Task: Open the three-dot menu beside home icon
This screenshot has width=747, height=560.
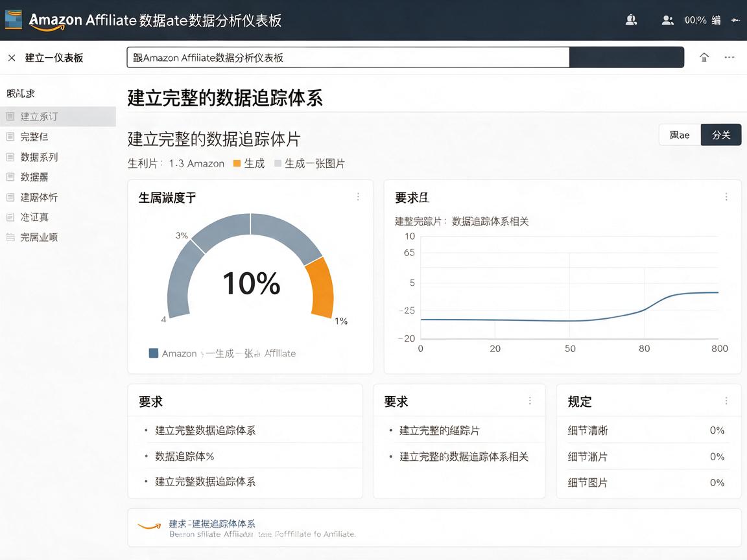Action: (729, 57)
